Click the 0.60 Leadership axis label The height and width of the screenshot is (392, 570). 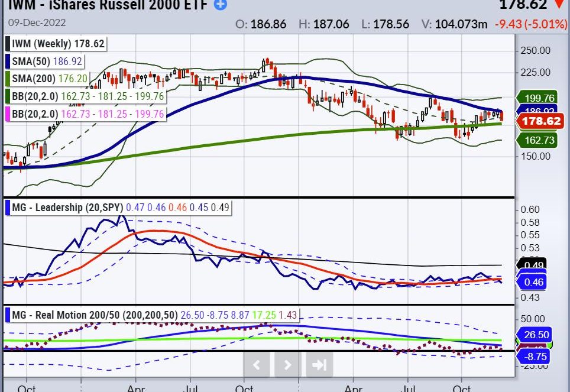pyautogui.click(x=530, y=209)
